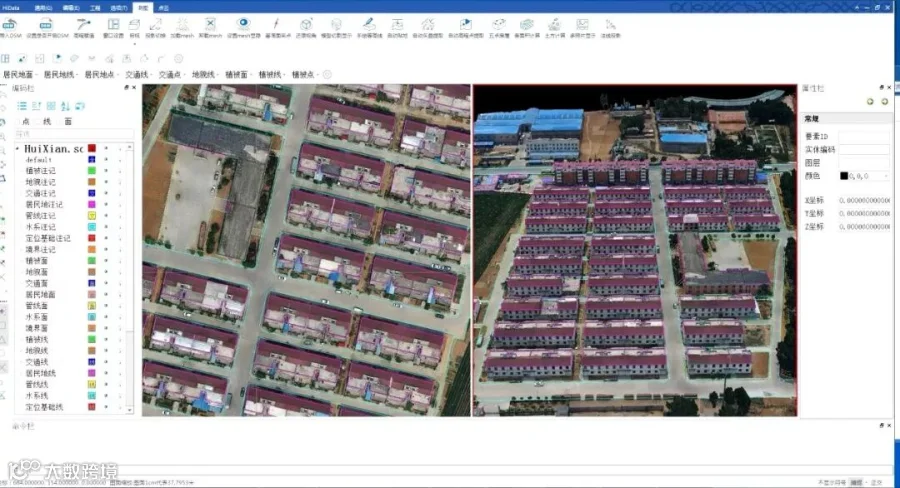Click the automatic house extraction icon
Viewport: 900px width, 488px height.
(428, 24)
